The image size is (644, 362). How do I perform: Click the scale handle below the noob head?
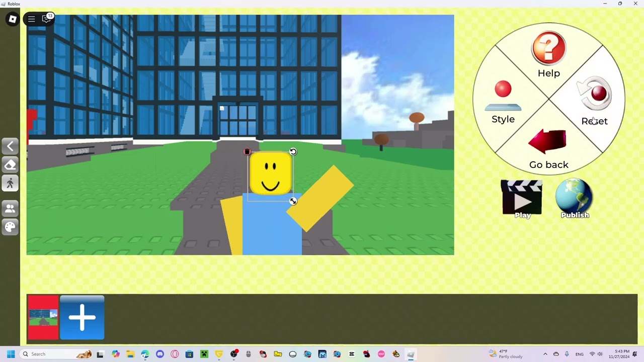293,201
